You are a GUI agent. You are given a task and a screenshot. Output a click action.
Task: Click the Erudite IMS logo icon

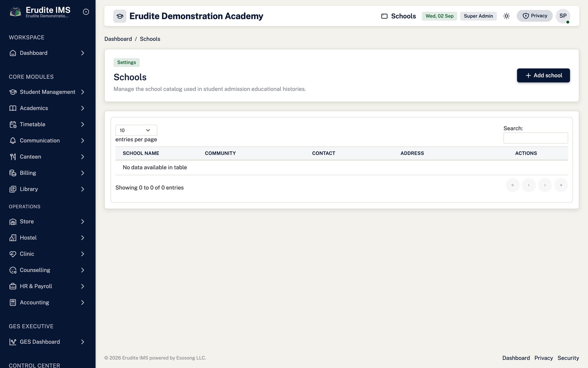coord(15,12)
